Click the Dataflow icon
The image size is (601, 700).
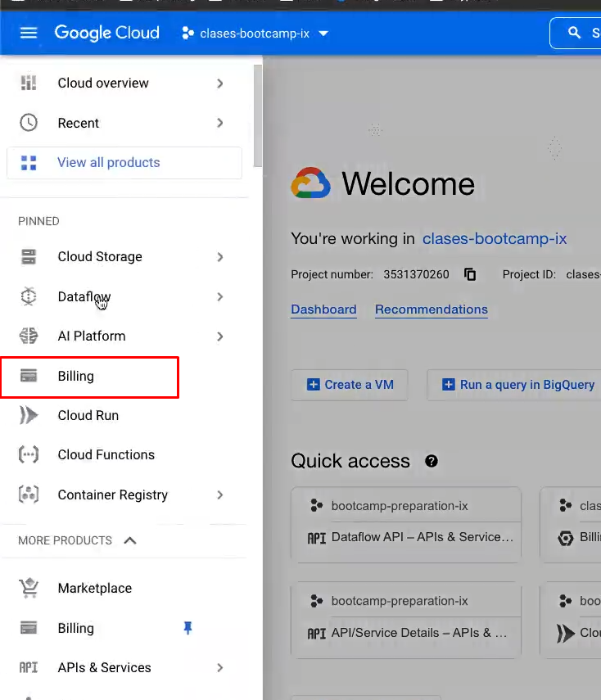click(29, 296)
